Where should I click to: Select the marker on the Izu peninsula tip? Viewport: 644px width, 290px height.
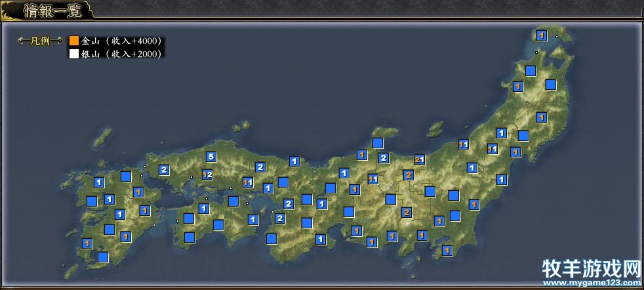tap(447, 250)
